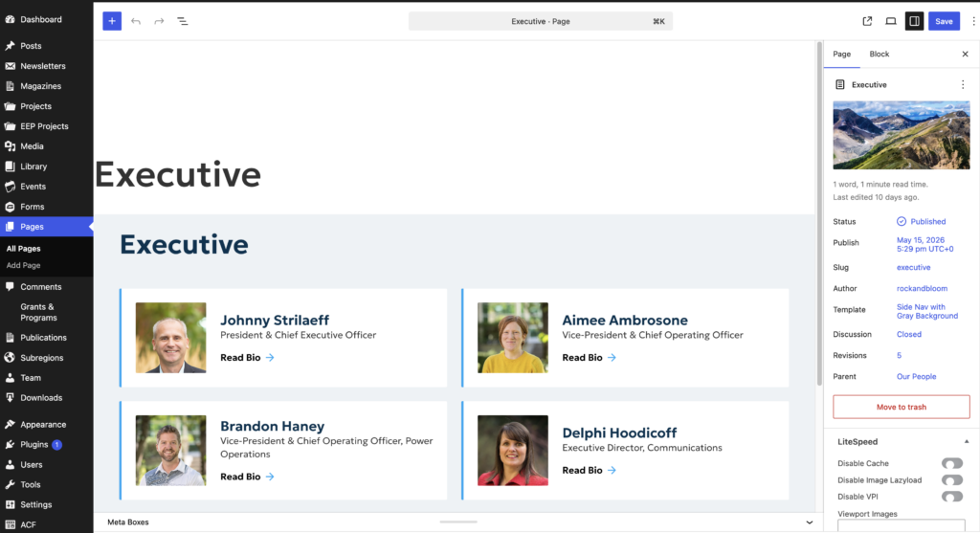Change the parent page Our People
Viewport: 980px width, 533px height.
(916, 376)
